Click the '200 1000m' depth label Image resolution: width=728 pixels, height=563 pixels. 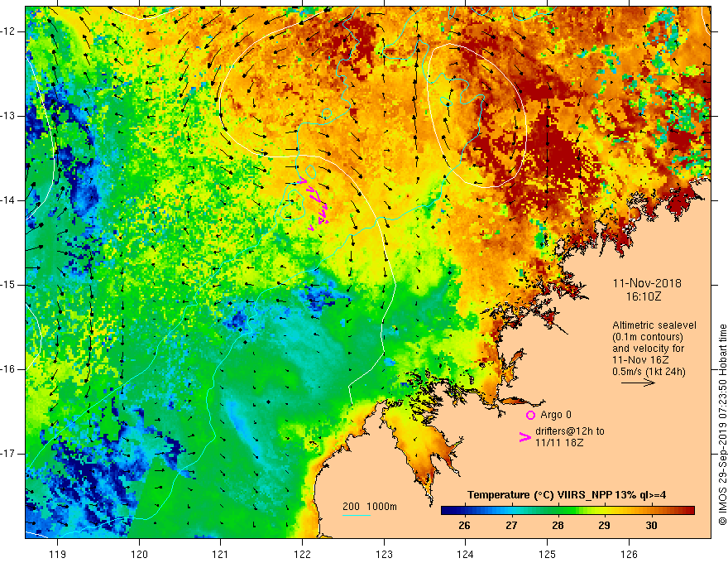[x=370, y=507]
